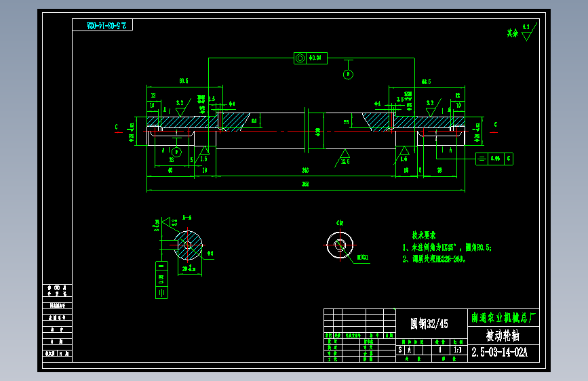Click the central collar on the shaft
588x381 pixels.
point(307,130)
